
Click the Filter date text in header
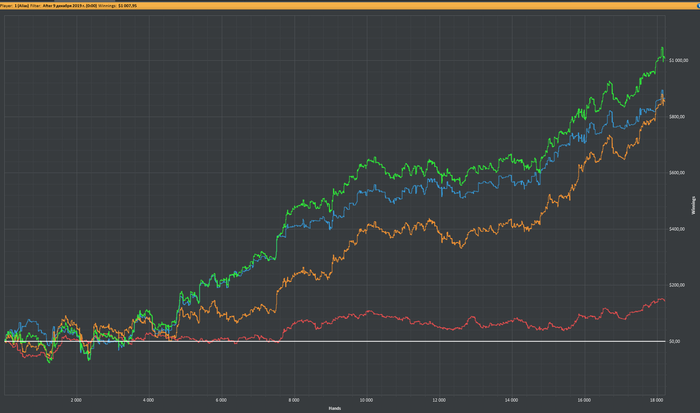70,6
